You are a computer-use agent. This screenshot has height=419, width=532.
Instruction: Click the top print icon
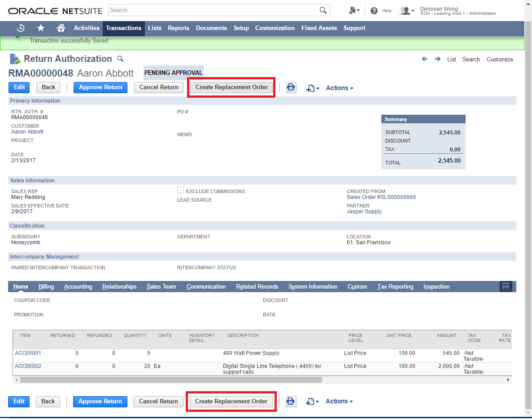tap(291, 87)
